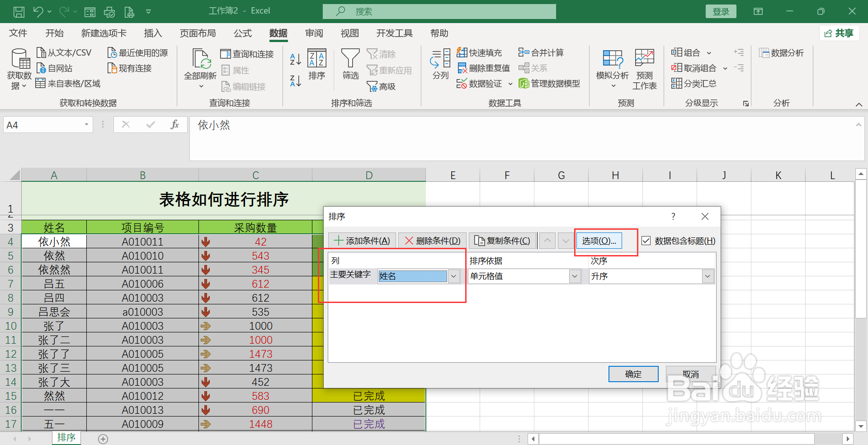Open the 次序 升序 dropdown
The image size is (868, 445).
[708, 276]
